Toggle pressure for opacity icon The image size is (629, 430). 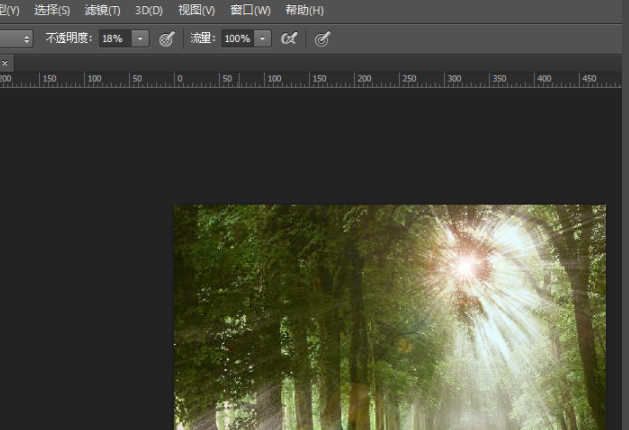pyautogui.click(x=167, y=38)
